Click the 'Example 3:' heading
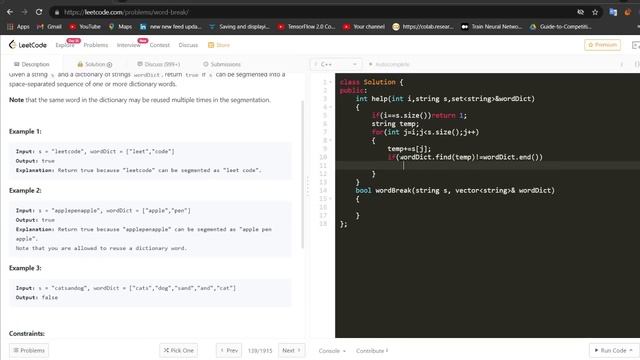Screen dimensions: 640x360 click(25, 268)
